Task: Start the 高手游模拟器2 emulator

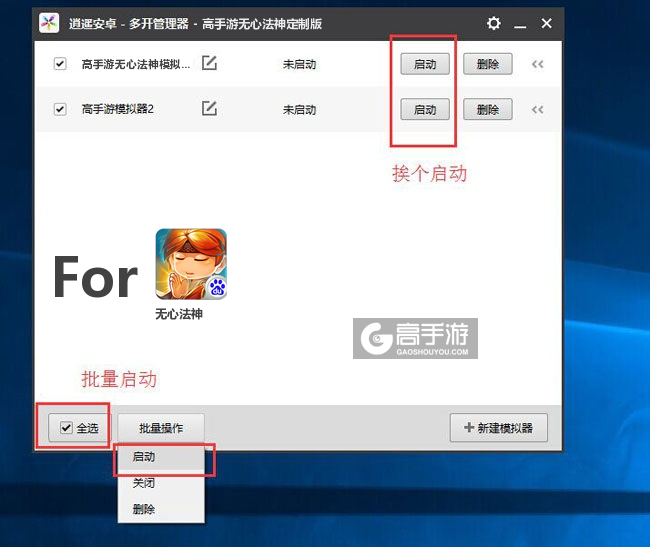Action: coord(425,109)
